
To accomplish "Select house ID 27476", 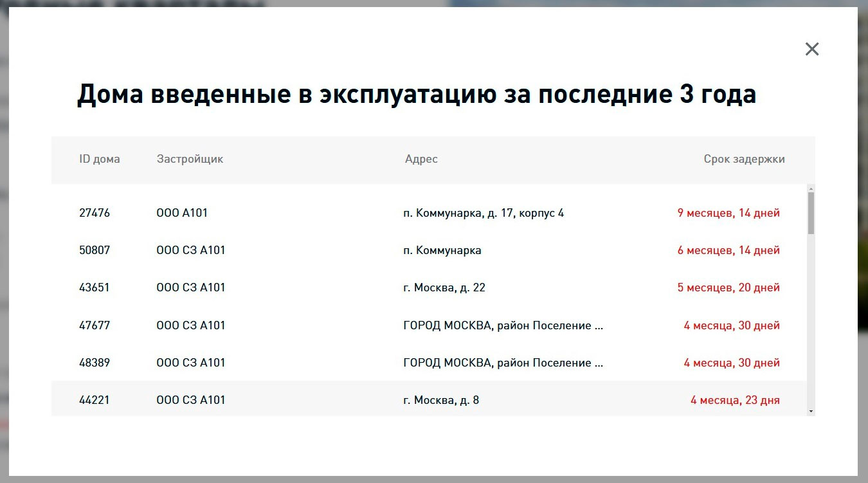I will click(95, 213).
